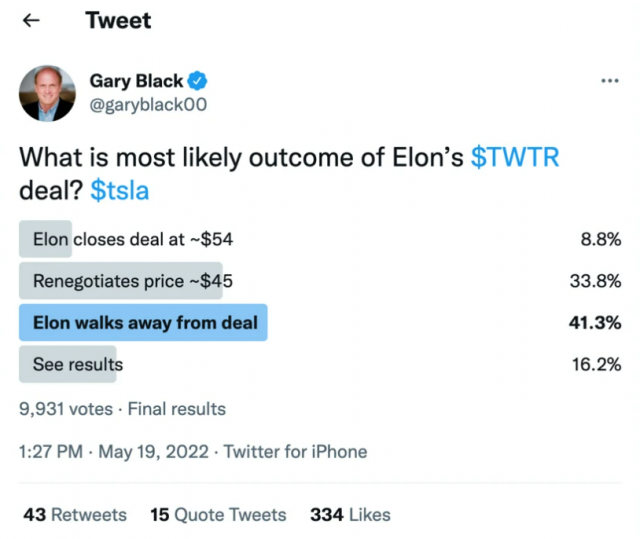Open the three-dot more options menu
The width and height of the screenshot is (640, 539).
point(610,81)
